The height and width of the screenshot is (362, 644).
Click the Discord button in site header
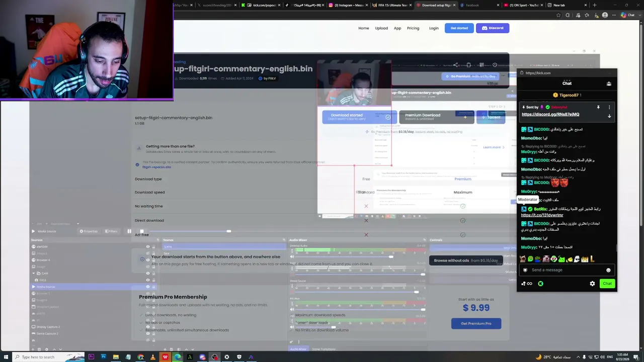point(493,28)
